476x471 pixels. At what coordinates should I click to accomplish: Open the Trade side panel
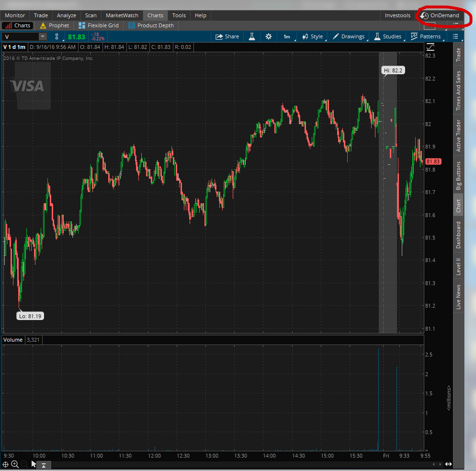pos(458,55)
